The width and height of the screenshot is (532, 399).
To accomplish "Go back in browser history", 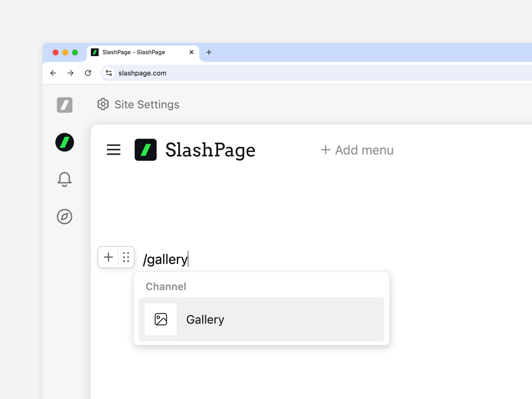I will (53, 73).
